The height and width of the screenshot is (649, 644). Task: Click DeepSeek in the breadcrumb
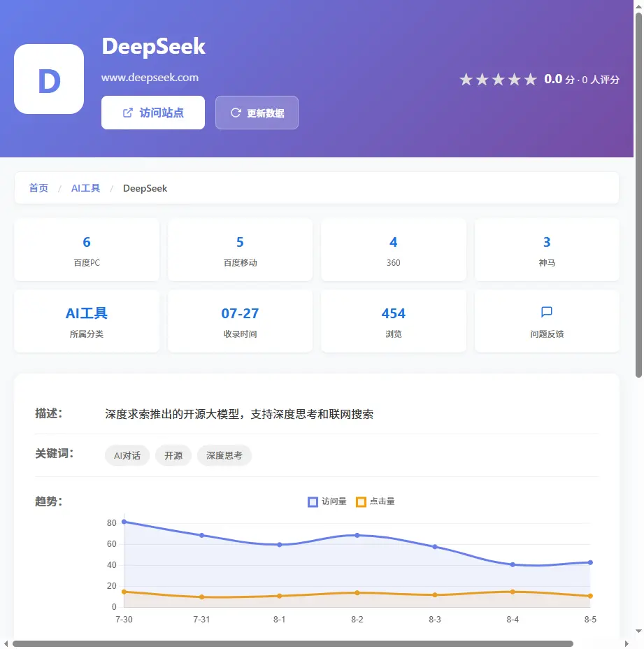tap(145, 188)
